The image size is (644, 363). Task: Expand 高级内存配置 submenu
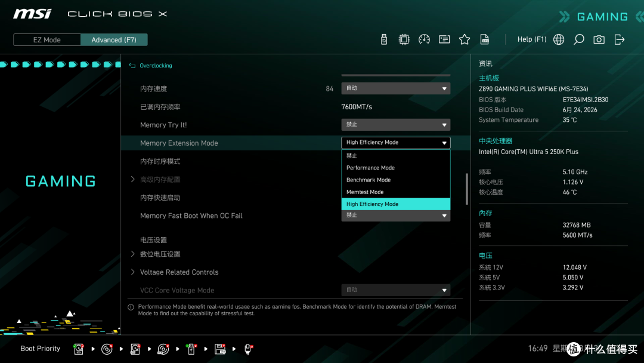click(132, 179)
